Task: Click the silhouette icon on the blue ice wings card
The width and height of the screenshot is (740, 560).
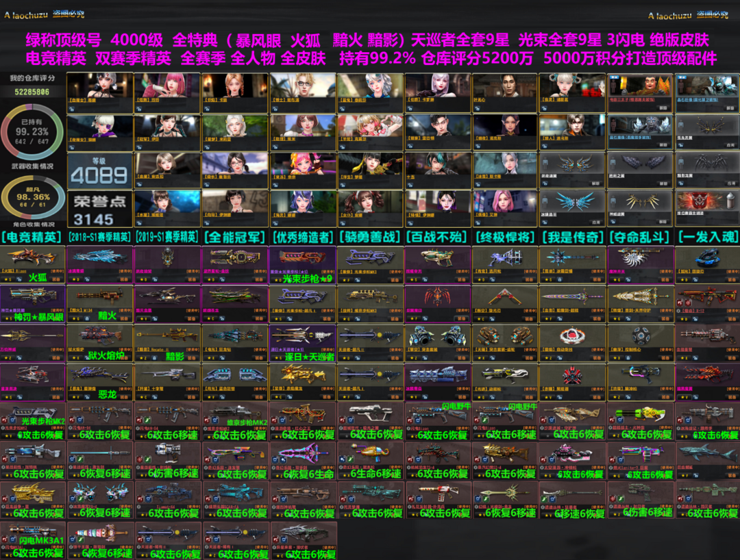Action: (x=545, y=201)
